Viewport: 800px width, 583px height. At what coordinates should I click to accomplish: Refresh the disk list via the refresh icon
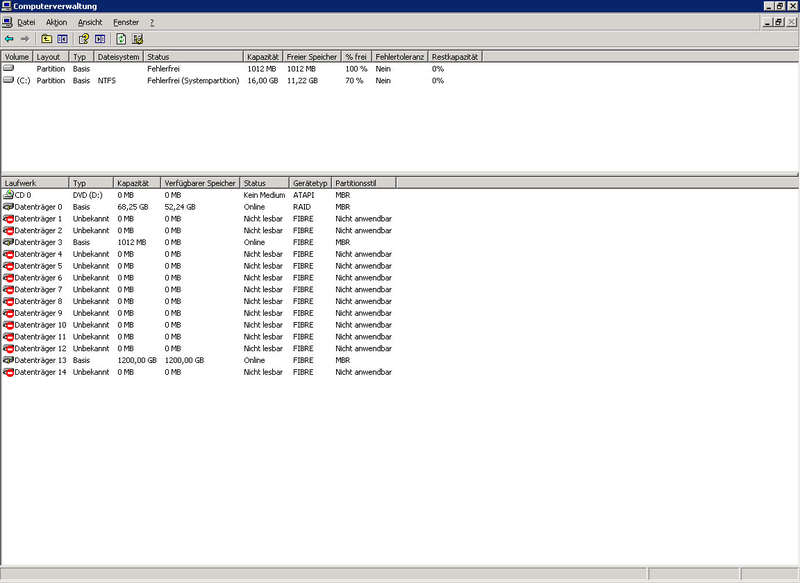[x=121, y=39]
